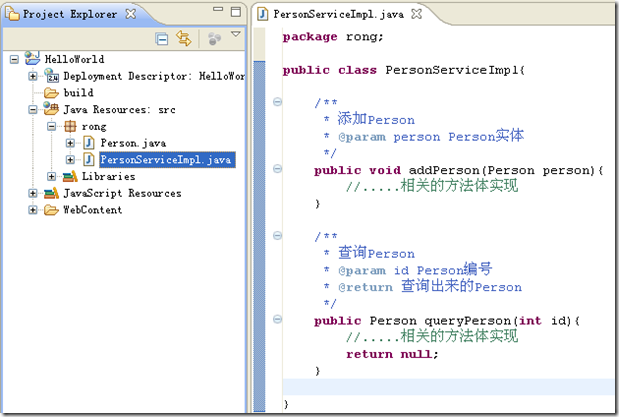
Task: Collapse the HelloWorld project node
Action: [14, 59]
